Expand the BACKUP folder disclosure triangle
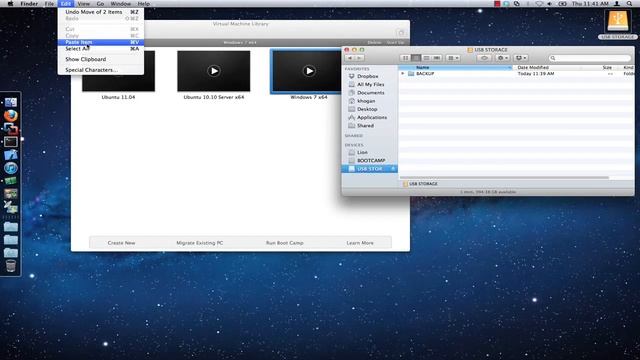This screenshot has height=360, width=640. point(403,73)
